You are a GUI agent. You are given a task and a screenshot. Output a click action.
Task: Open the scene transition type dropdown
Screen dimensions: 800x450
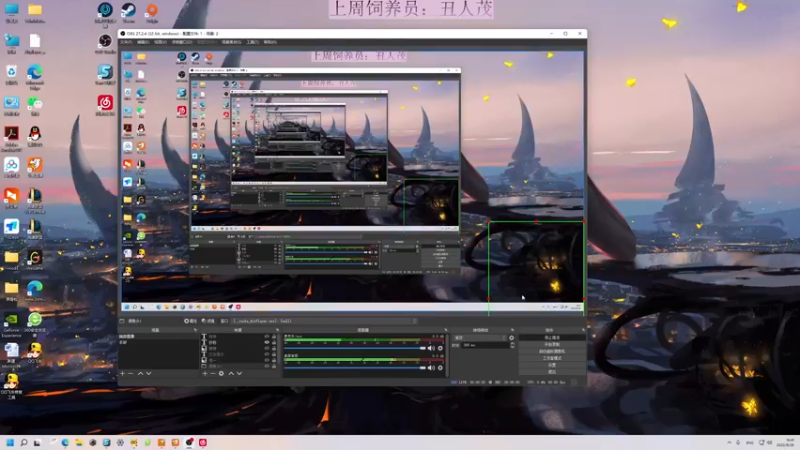(x=480, y=338)
